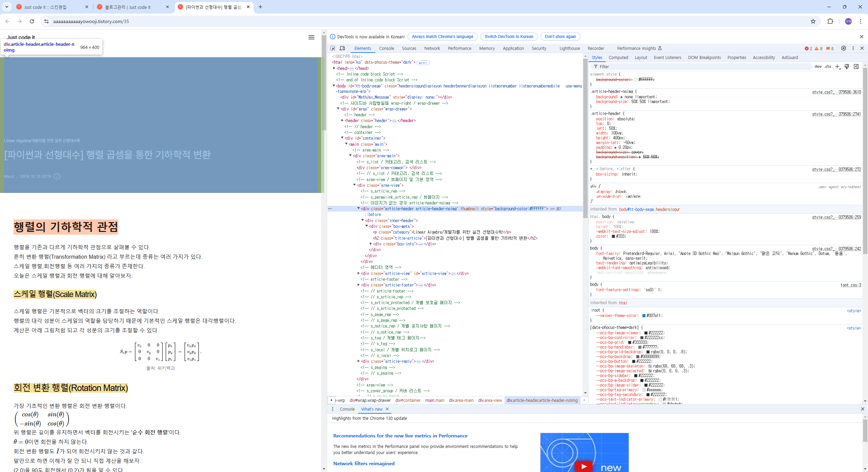Open the blog hamburger menu
868x472 pixels.
pyautogui.click(x=311, y=37)
